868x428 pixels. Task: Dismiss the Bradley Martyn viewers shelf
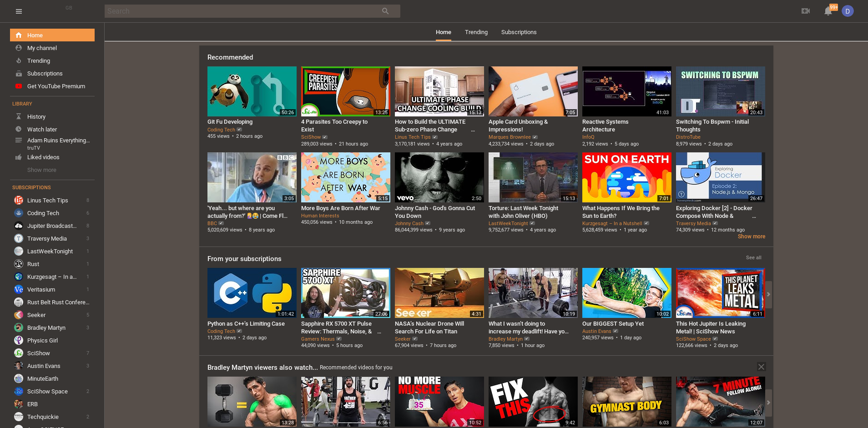(761, 367)
